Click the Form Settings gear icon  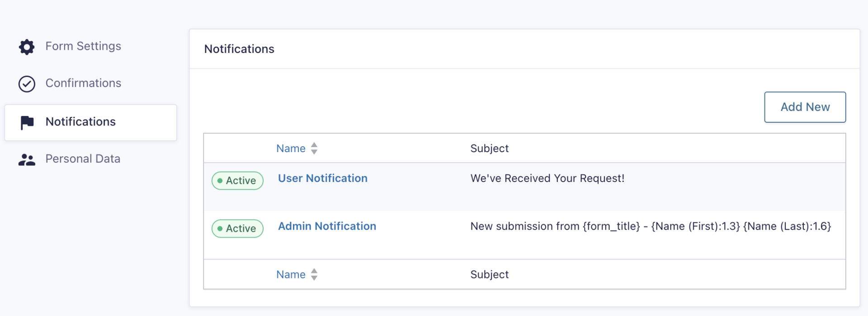[x=27, y=47]
